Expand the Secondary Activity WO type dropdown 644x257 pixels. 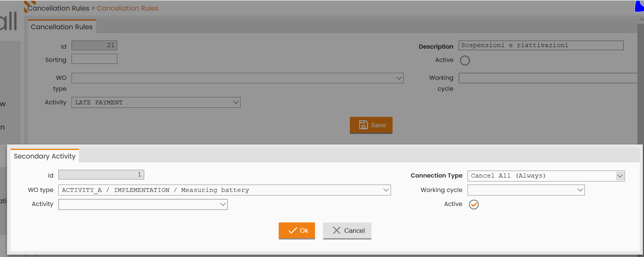[x=224, y=190]
